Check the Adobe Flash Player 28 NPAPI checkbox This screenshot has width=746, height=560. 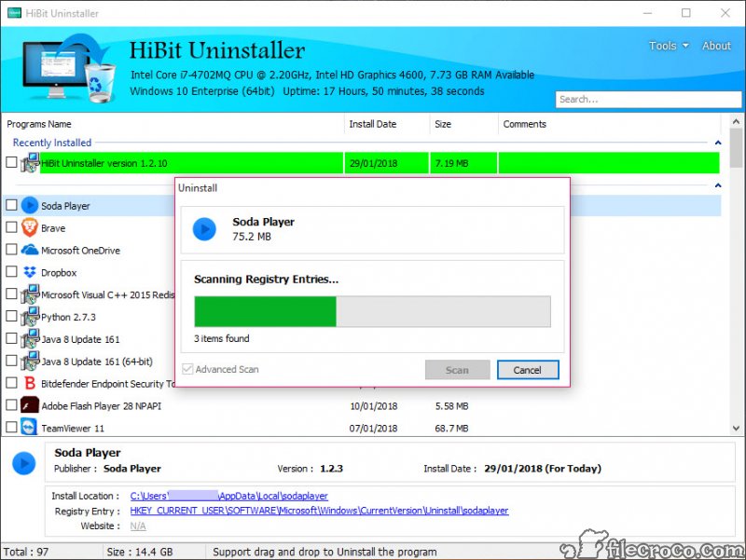(x=11, y=405)
